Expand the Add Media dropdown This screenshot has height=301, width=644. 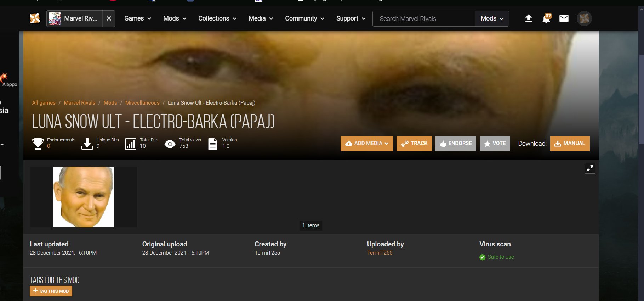coord(367,144)
